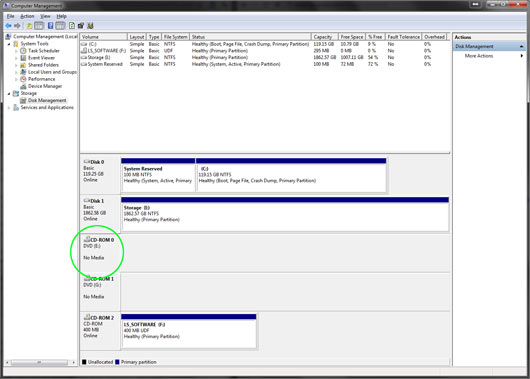This screenshot has height=379, width=530.
Task: Click the Task Scheduler clock icon
Action: pyautogui.click(x=23, y=51)
